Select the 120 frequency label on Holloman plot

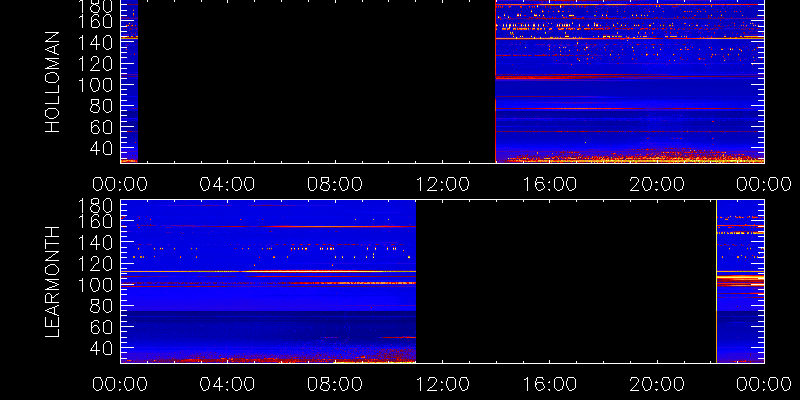click(93, 64)
